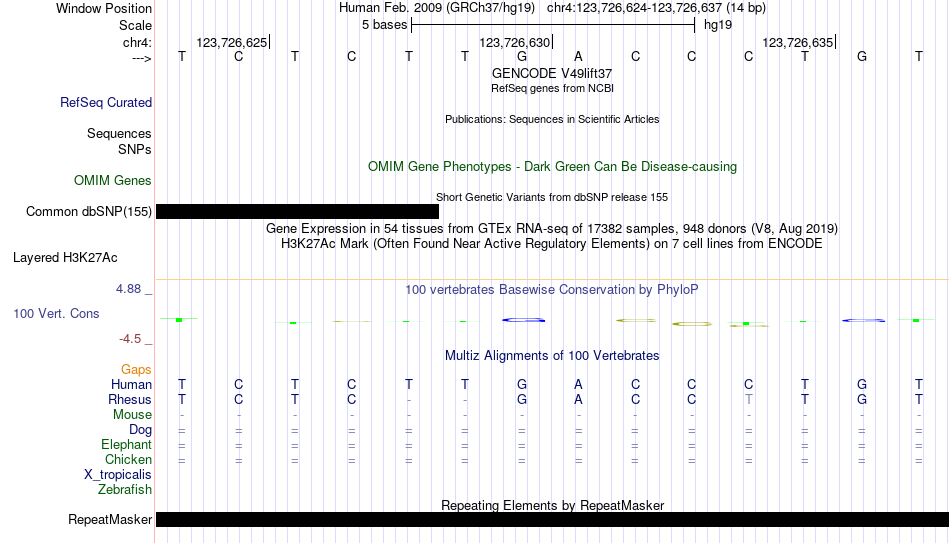
Task: Click the Rhesus species label
Action: [x=130, y=399]
